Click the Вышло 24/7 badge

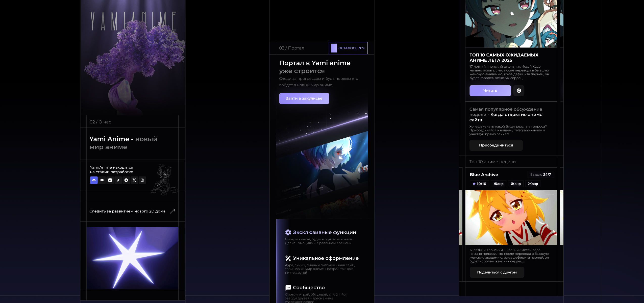coord(540,174)
